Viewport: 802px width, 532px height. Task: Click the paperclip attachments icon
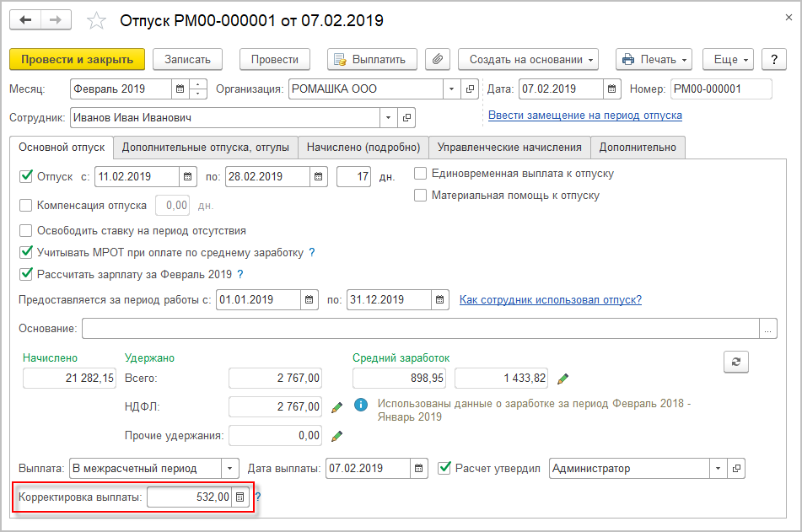tap(438, 59)
